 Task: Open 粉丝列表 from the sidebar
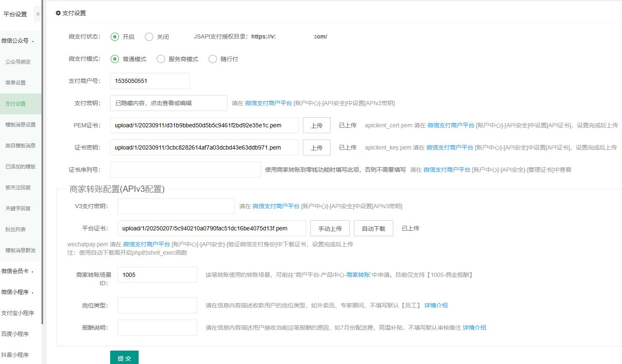click(15, 229)
